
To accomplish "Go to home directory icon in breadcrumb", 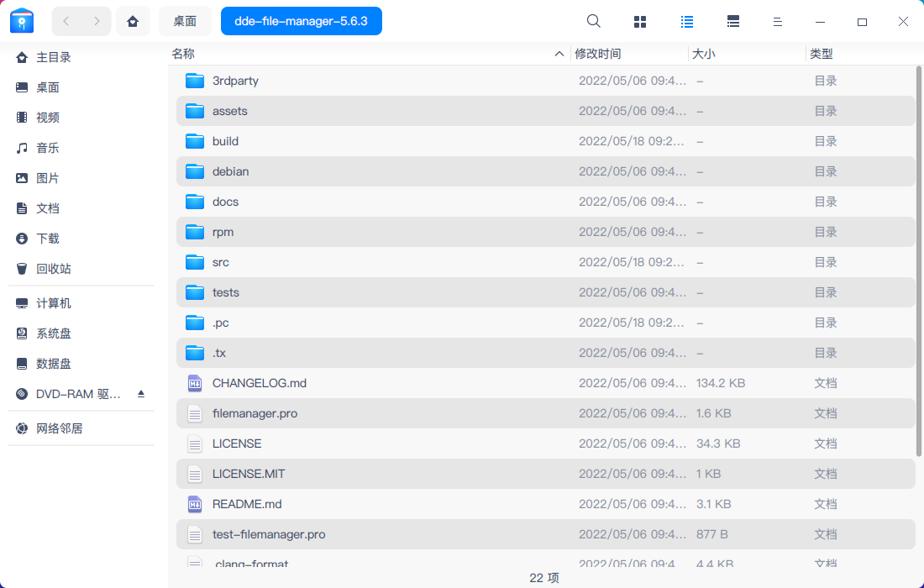I will pos(133,22).
